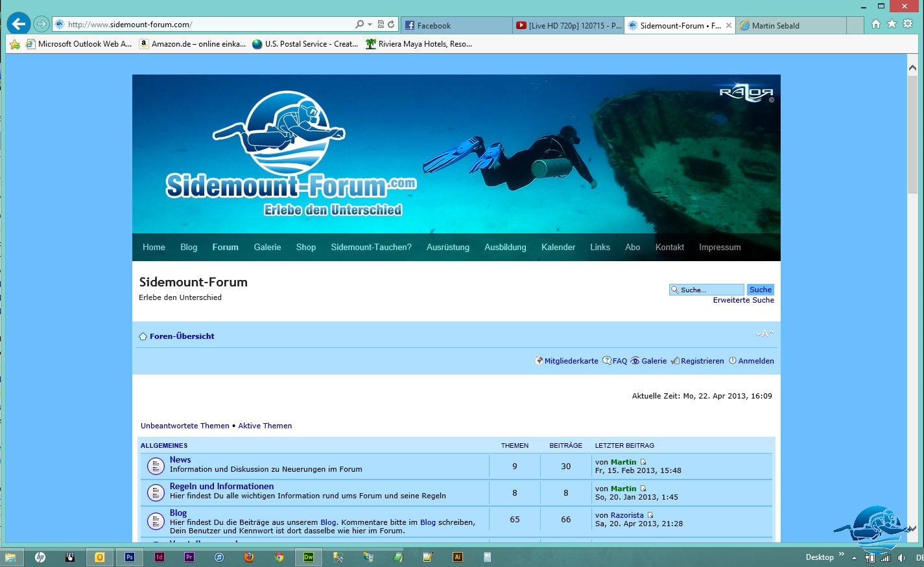Go to the IE home page icon

tap(876, 24)
